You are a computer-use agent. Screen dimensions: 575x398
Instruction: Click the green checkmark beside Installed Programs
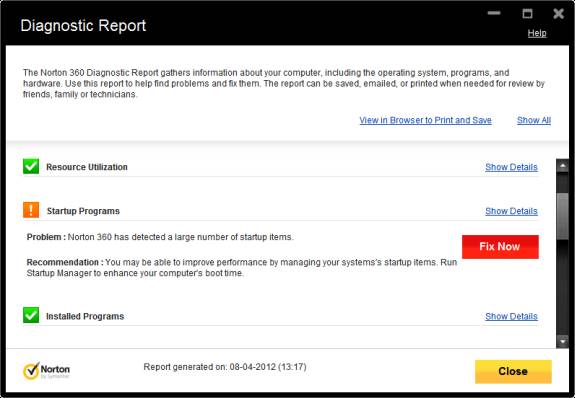click(x=31, y=315)
